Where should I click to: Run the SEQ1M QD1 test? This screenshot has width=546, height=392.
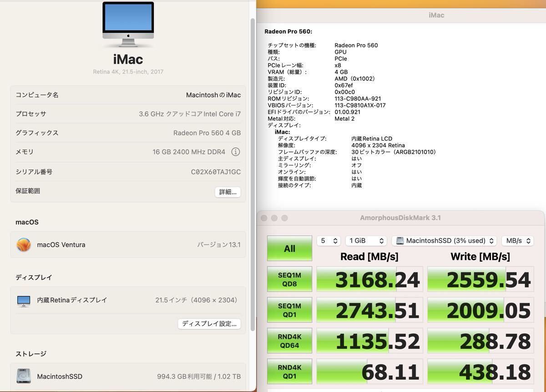tap(289, 310)
